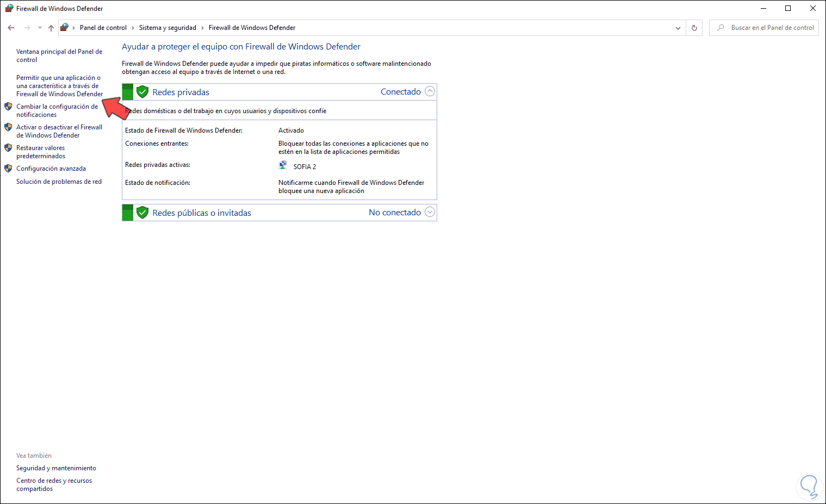Expand the 'Redes públicas o invitadas' section
Image resolution: width=826 pixels, height=504 pixels.
[430, 212]
